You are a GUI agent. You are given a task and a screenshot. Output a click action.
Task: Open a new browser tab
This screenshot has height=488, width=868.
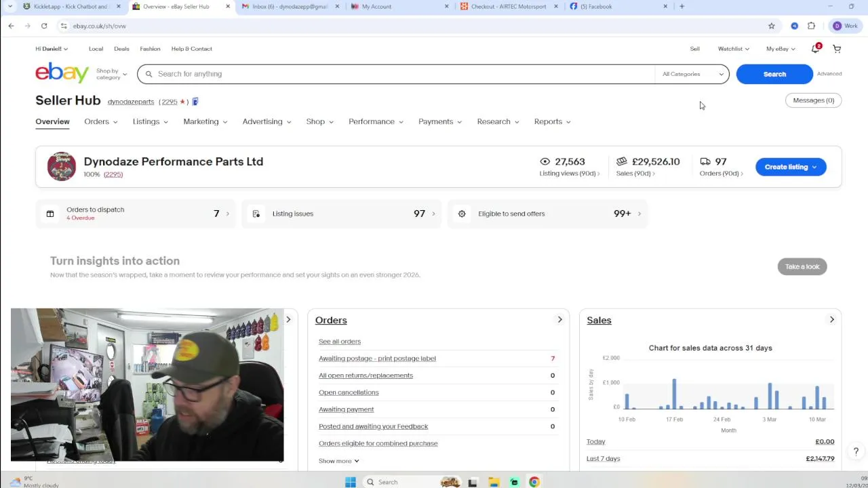coord(682,6)
